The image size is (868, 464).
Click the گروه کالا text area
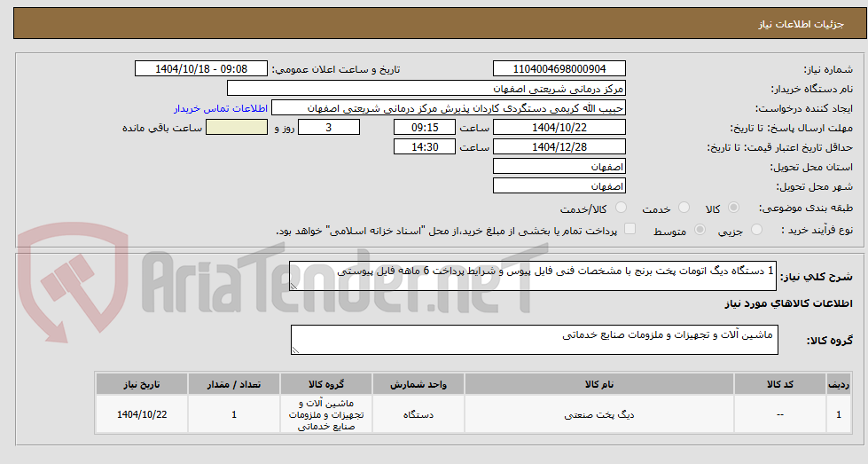pyautogui.click(x=535, y=340)
